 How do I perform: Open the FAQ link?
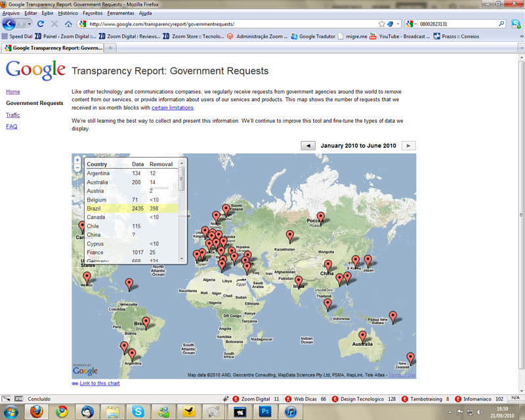(12, 126)
